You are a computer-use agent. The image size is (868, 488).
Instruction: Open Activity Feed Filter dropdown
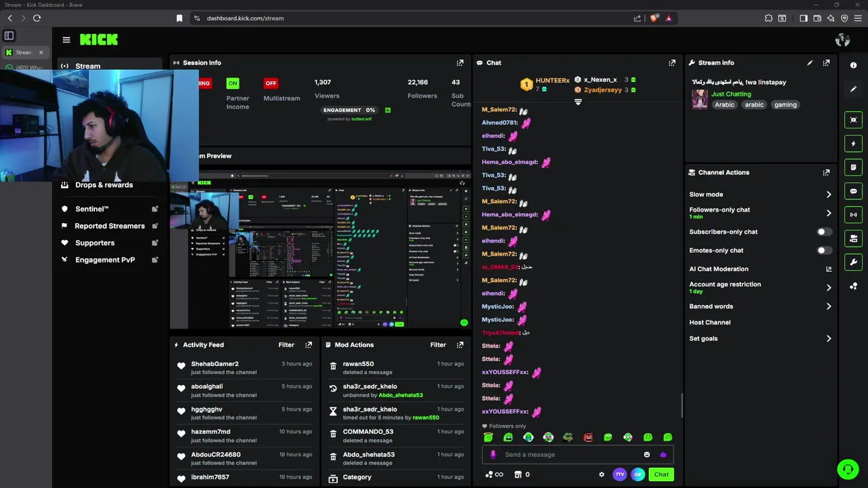click(x=286, y=345)
